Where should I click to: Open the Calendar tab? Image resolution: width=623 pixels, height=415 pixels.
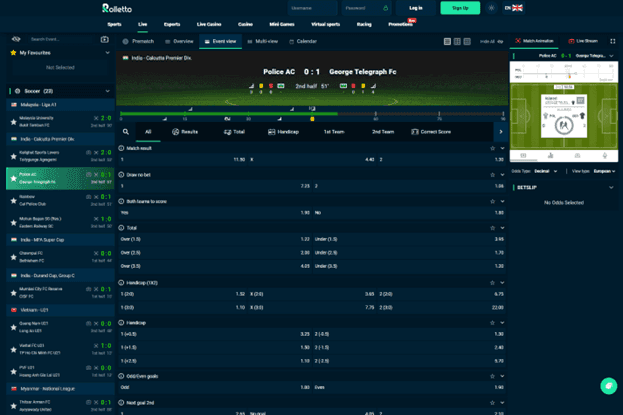click(x=303, y=41)
